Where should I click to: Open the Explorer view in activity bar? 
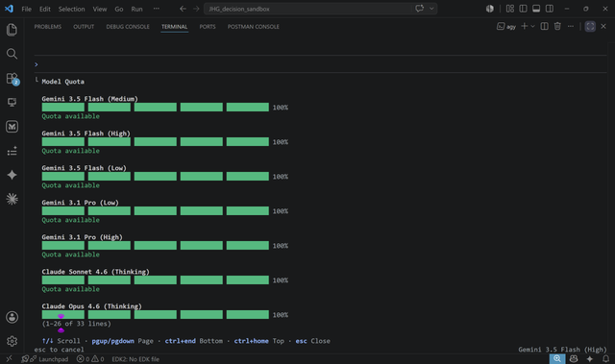point(12,30)
